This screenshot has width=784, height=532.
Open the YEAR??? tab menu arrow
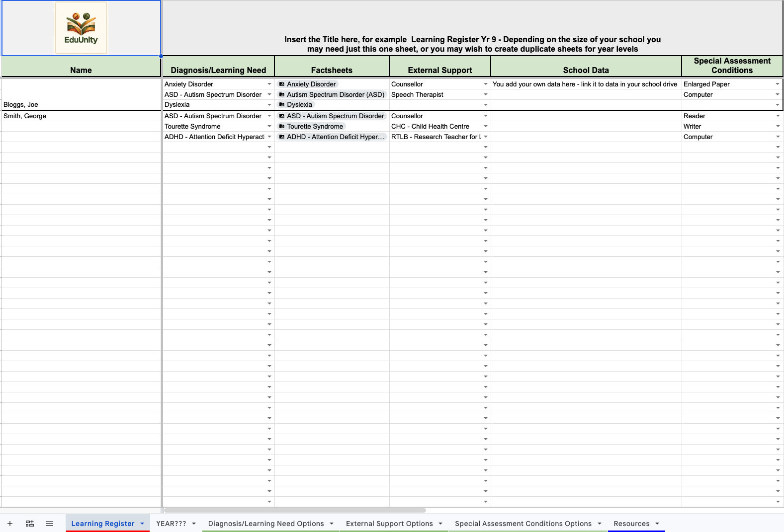194,524
